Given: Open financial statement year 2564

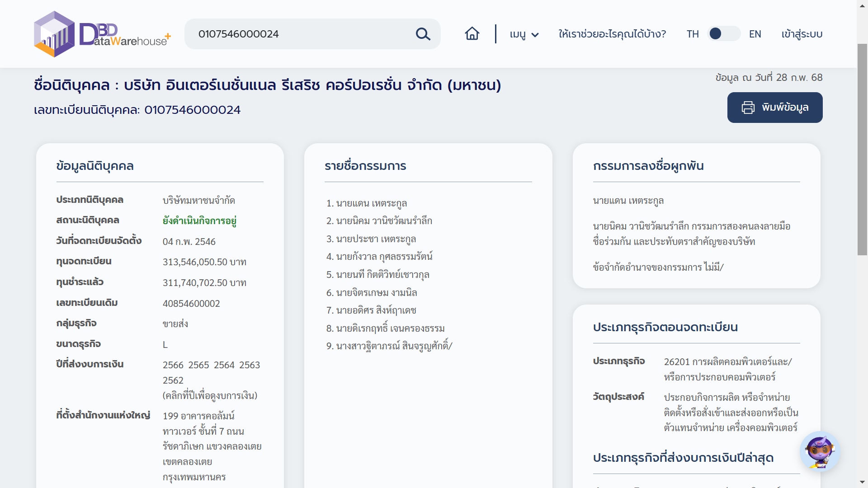Looking at the screenshot, I should 224,365.
